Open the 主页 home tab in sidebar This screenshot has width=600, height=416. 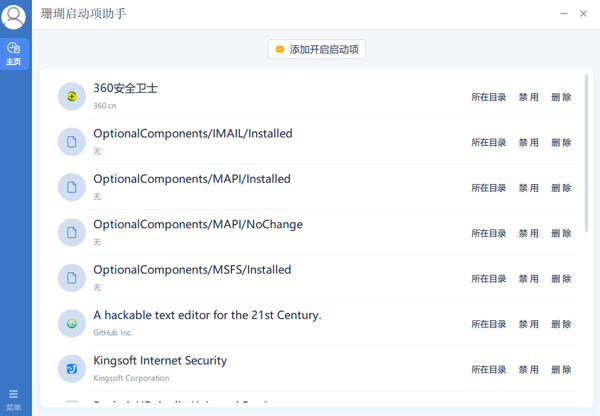point(14,53)
